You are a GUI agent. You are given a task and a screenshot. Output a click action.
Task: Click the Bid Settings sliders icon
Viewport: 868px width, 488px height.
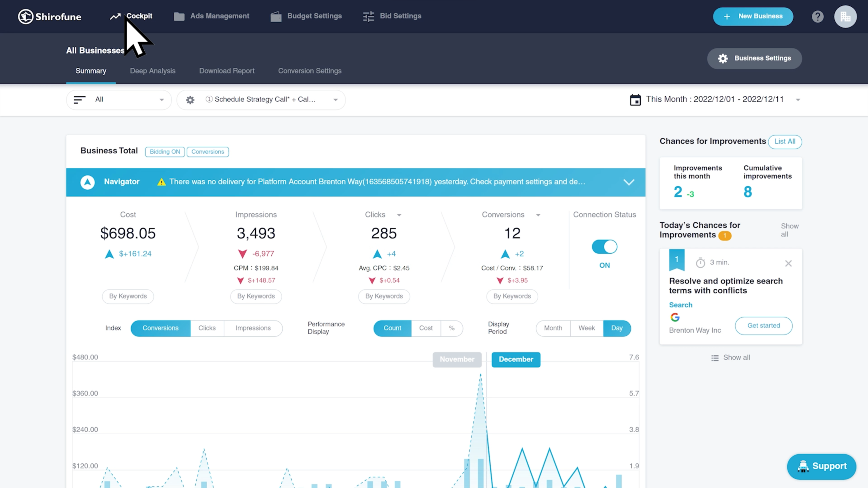pos(368,16)
